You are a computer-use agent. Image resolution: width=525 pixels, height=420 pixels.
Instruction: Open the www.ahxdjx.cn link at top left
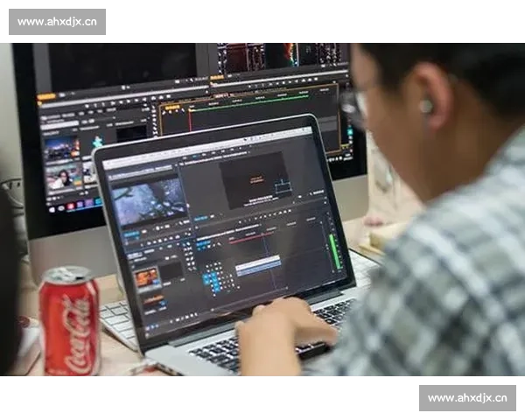pyautogui.click(x=59, y=21)
